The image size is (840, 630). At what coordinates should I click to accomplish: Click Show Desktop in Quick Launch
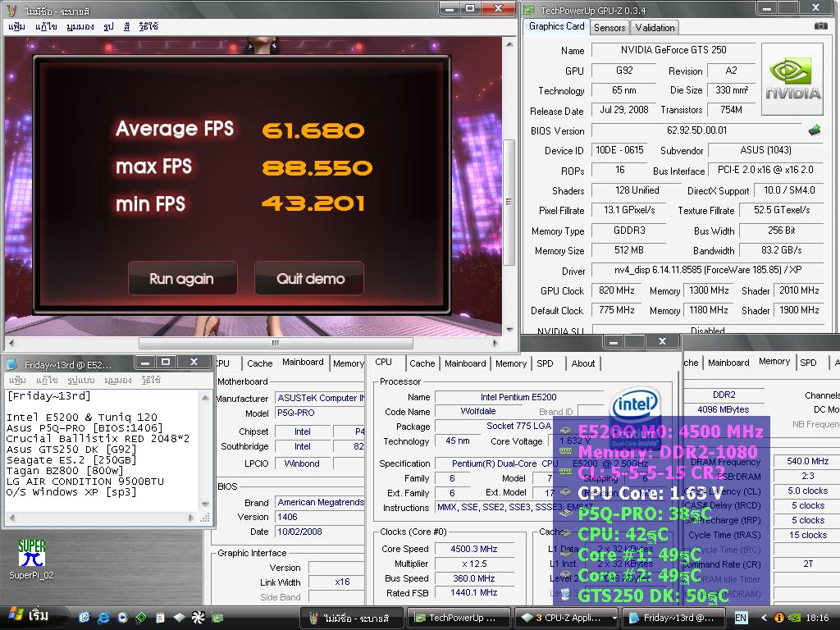click(84, 617)
